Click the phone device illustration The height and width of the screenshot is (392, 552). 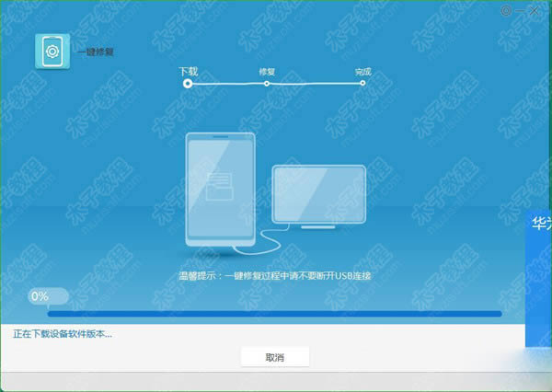219,190
